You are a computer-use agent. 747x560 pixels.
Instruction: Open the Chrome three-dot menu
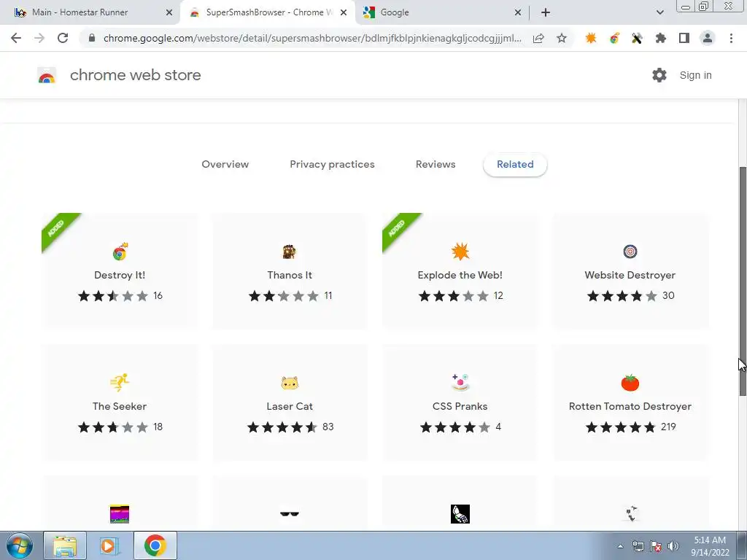[731, 38]
